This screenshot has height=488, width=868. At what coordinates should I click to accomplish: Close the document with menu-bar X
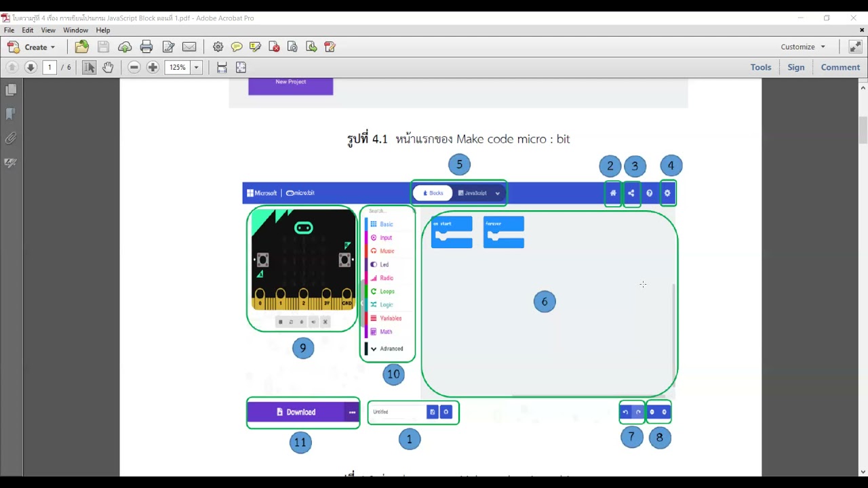(x=863, y=30)
